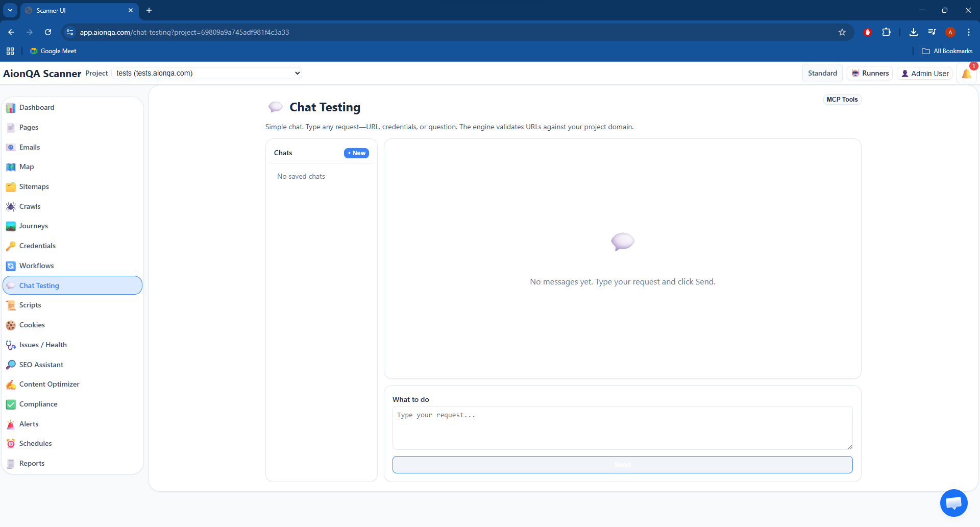
Task: Open the tab search dropdown arrow
Action: click(10, 10)
